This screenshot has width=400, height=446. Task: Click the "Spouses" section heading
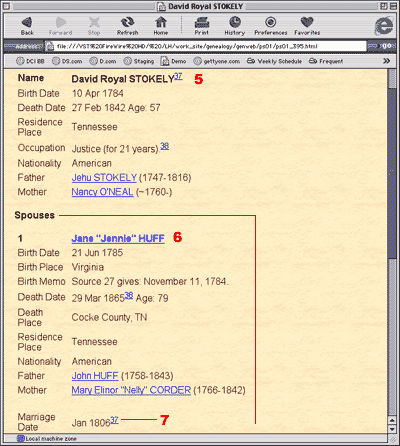click(35, 215)
